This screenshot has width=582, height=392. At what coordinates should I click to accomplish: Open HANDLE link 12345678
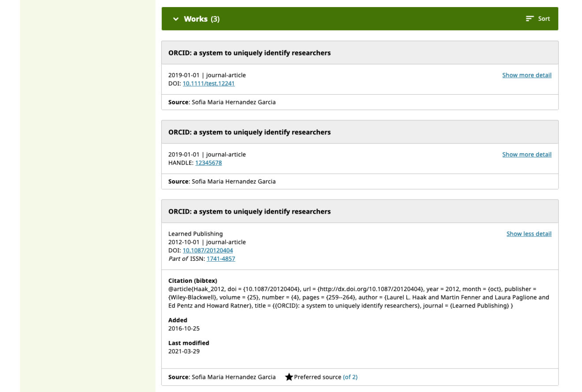208,163
